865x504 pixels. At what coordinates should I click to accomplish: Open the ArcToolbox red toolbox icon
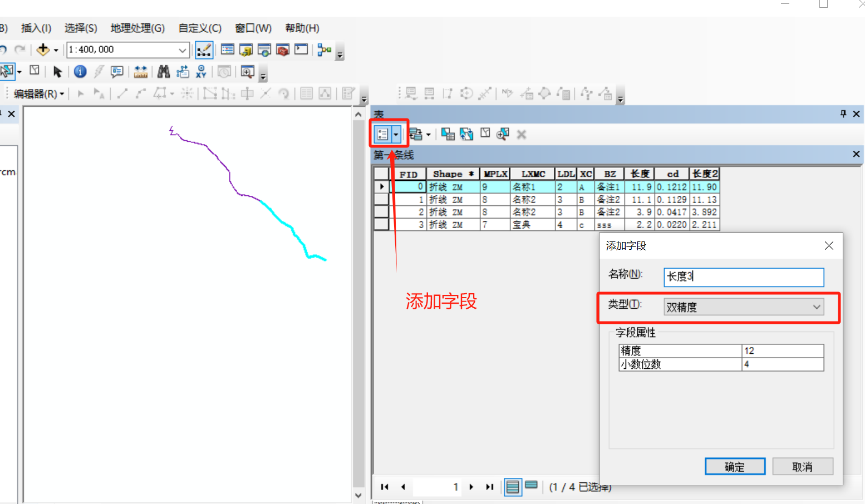coord(283,50)
